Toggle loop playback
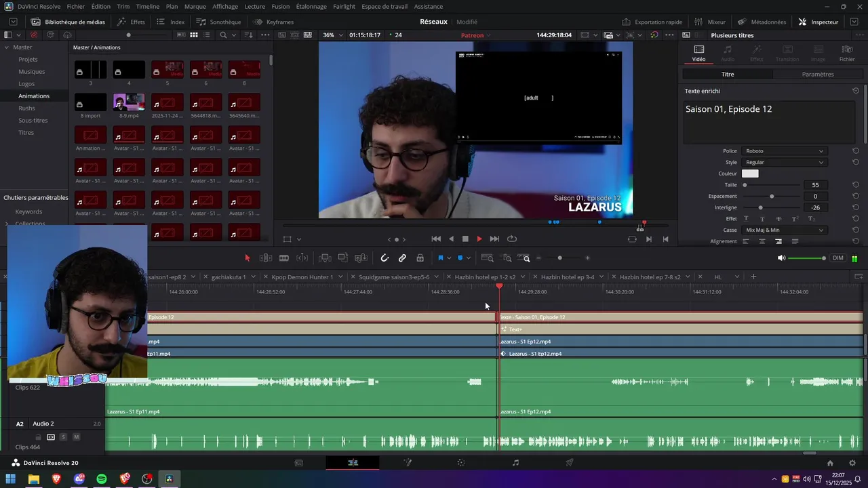Screen dimensions: 868x488 pyautogui.click(x=512, y=239)
